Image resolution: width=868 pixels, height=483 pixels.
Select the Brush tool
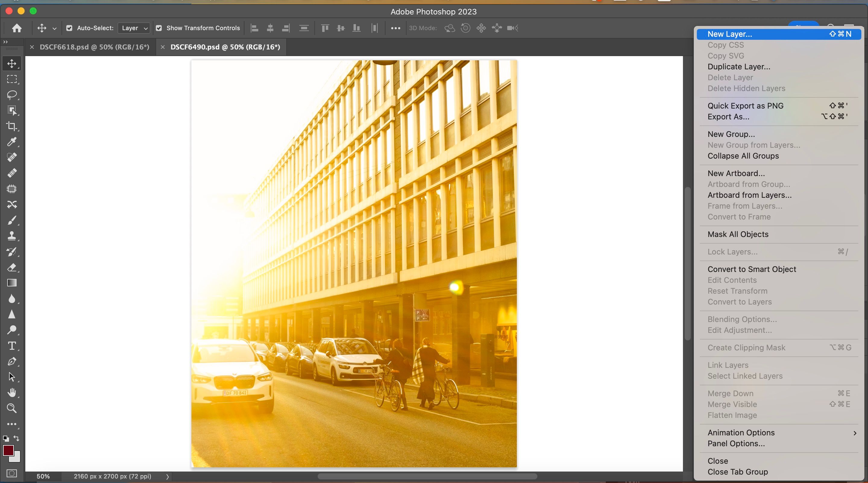(x=12, y=220)
